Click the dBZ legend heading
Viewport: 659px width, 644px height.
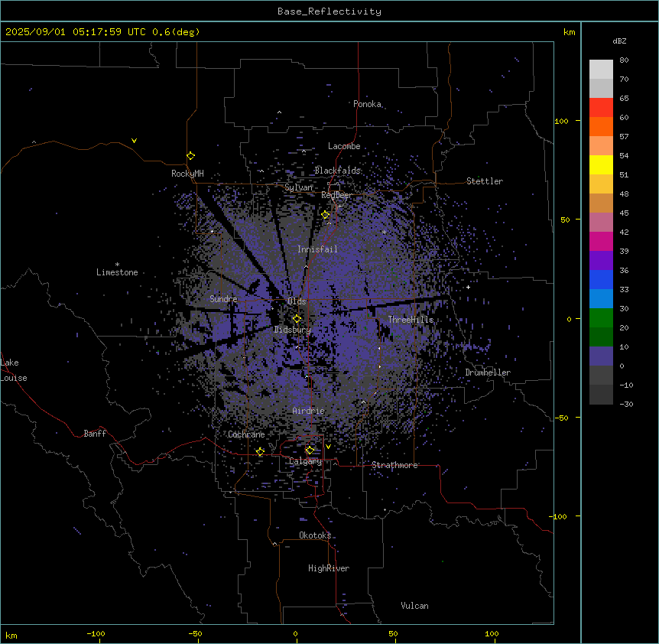tap(619, 41)
